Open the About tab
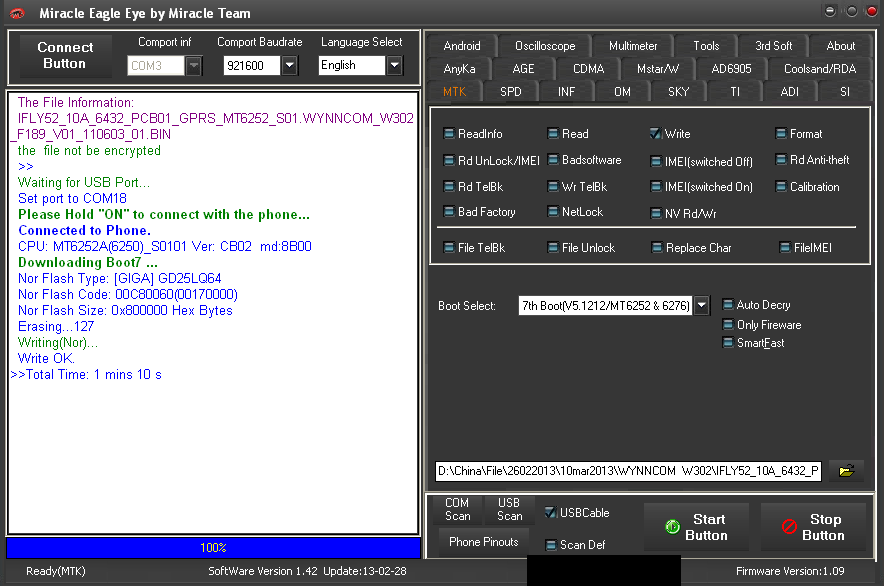 (841, 46)
